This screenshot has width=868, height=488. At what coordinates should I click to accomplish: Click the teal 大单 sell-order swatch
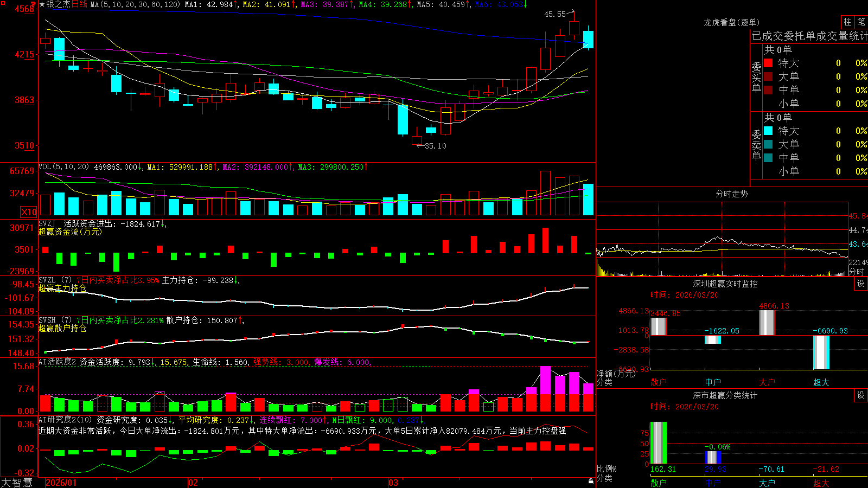[x=768, y=144]
